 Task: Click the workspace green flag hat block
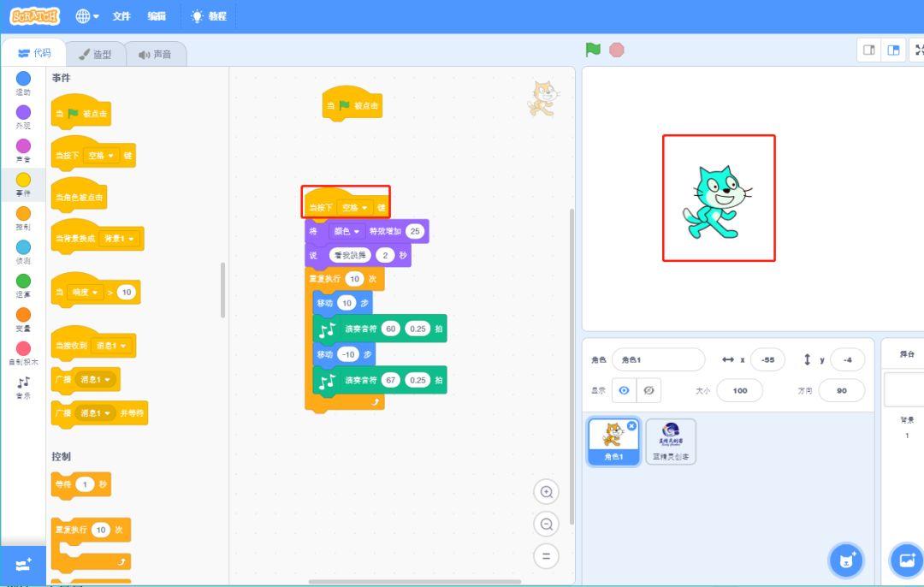(x=352, y=104)
